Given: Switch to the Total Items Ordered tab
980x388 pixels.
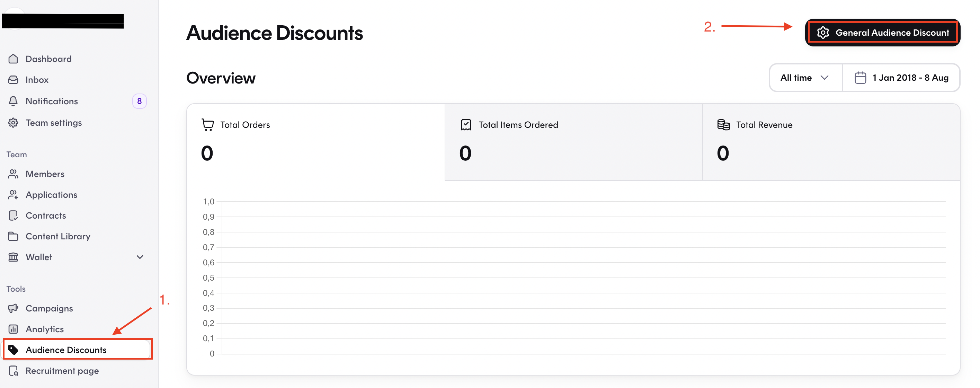Looking at the screenshot, I should pyautogui.click(x=574, y=142).
